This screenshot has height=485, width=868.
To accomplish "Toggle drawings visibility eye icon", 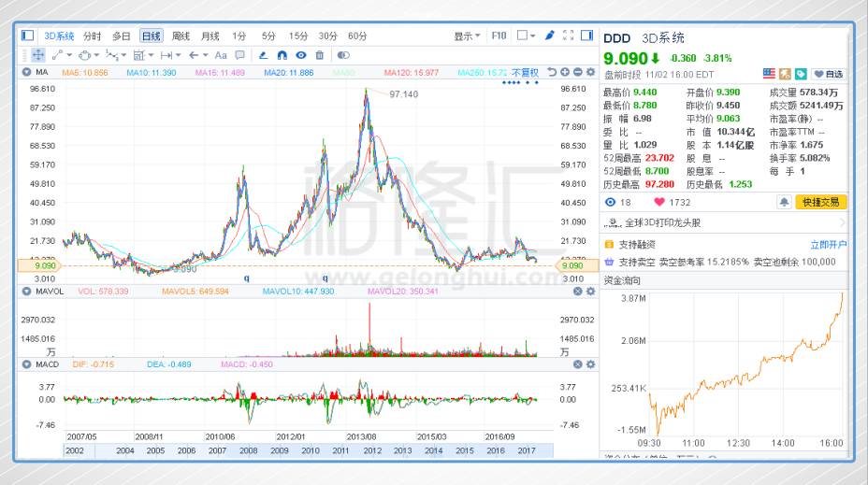I will click(299, 55).
